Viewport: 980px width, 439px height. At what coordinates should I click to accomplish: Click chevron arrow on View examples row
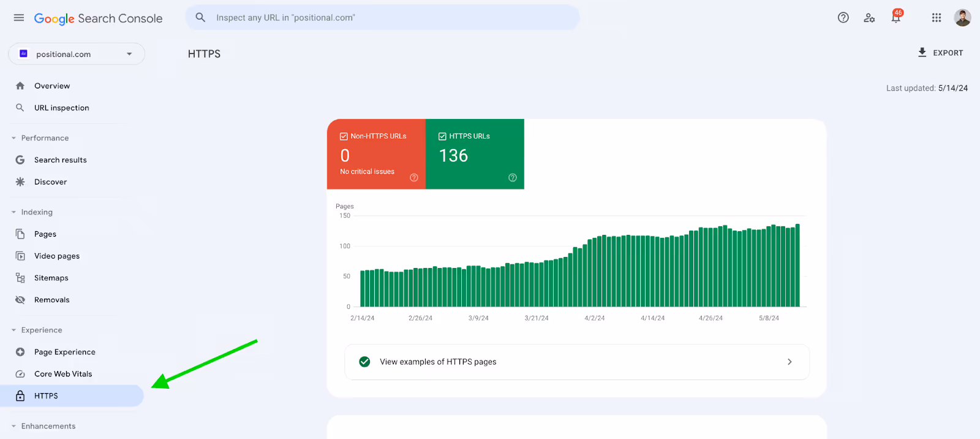point(790,362)
